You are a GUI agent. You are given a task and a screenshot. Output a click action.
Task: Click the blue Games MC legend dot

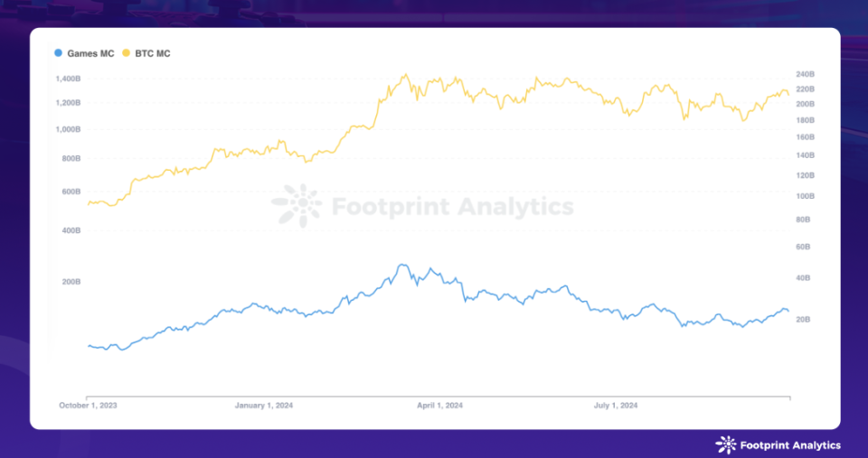[59, 53]
